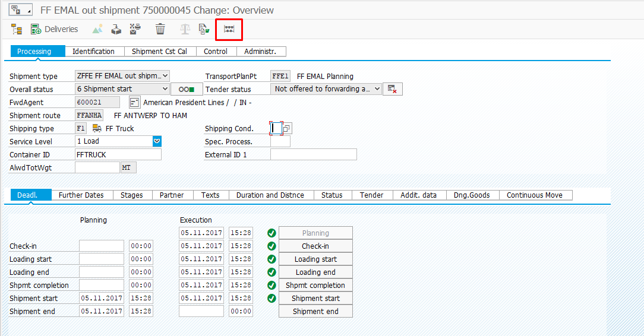Image resolution: width=644 pixels, height=336 pixels.
Task: Click the balance scales toolbar icon
Action: click(x=185, y=29)
